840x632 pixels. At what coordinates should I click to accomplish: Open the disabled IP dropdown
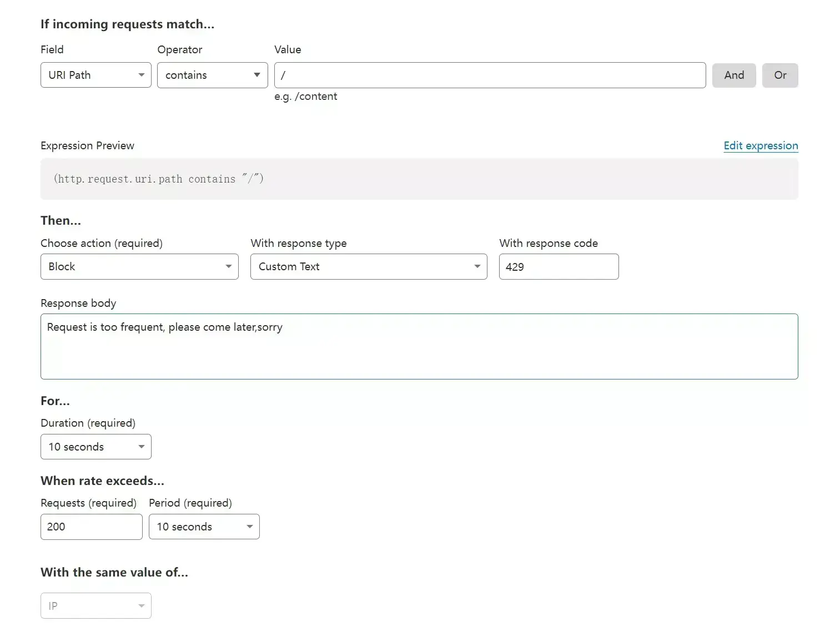point(95,606)
